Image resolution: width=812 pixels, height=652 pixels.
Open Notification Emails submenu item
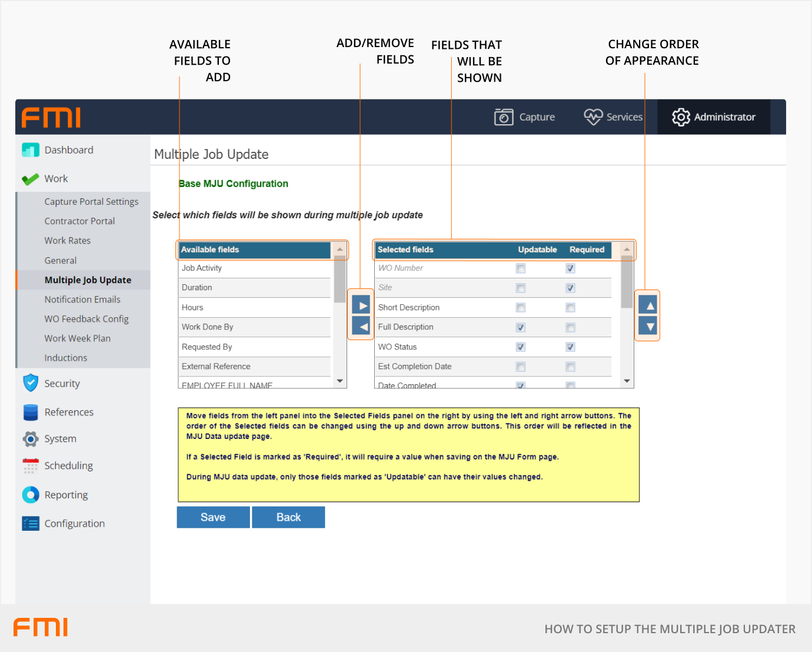tap(82, 300)
